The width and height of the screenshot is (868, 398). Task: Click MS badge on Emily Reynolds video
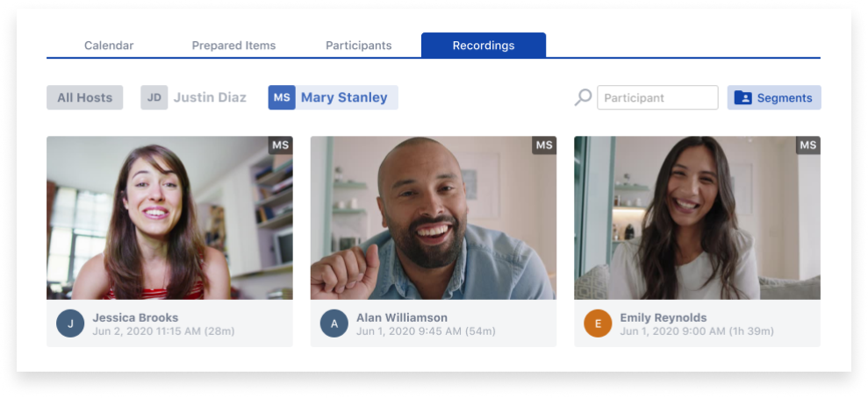click(808, 146)
